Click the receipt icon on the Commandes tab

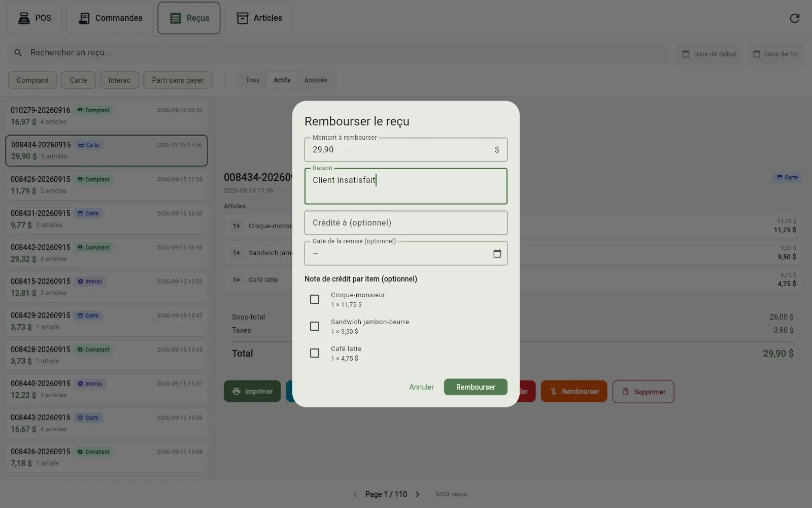[x=84, y=18]
